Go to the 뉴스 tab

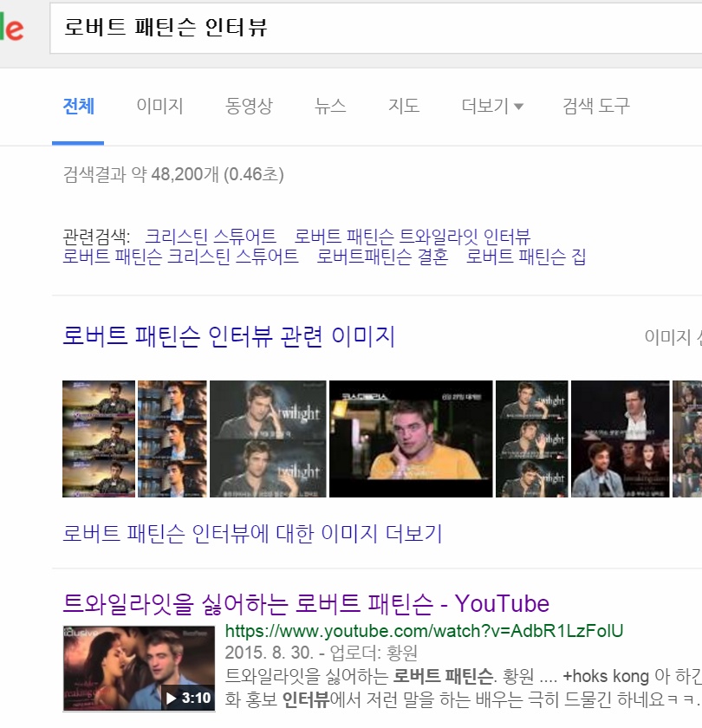click(x=330, y=107)
